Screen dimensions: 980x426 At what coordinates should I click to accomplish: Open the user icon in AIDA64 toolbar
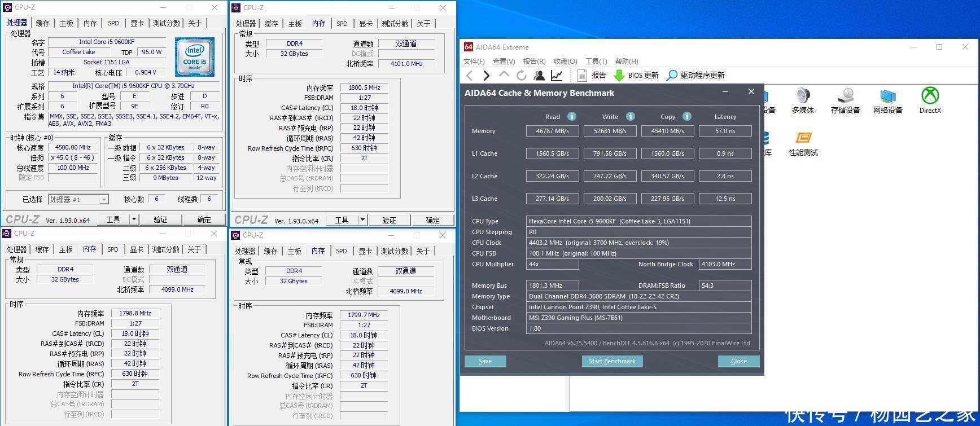tap(539, 75)
